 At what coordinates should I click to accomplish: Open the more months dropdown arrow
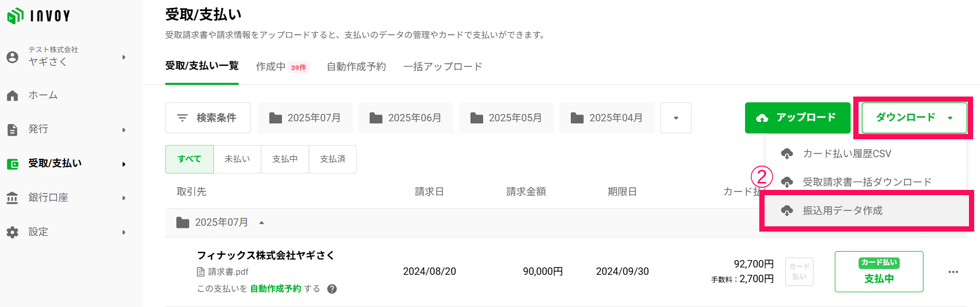676,118
